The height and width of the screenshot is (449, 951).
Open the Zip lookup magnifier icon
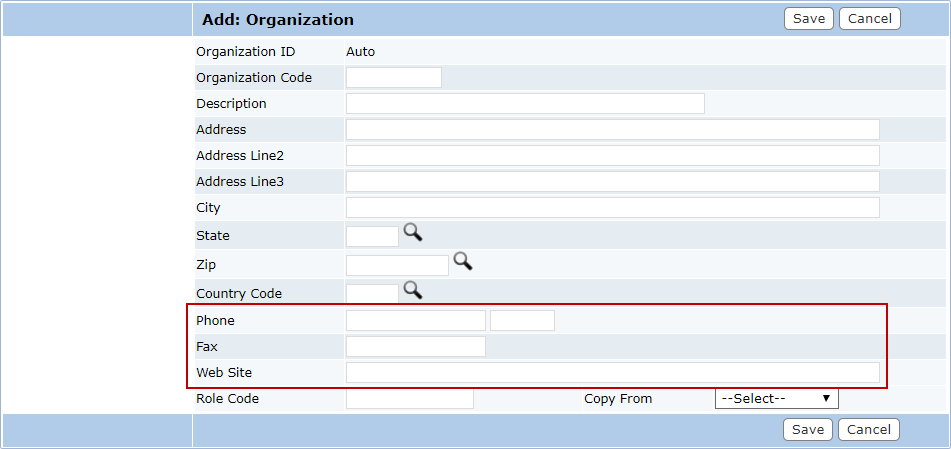click(463, 261)
